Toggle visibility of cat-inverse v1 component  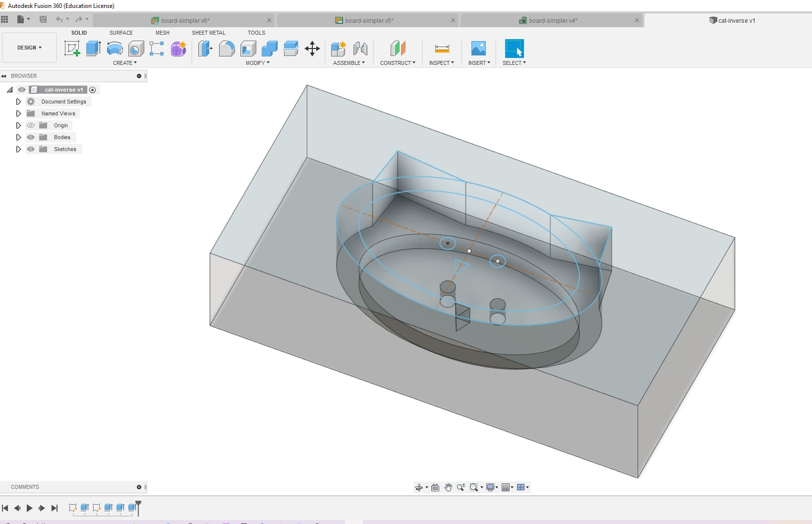pyautogui.click(x=22, y=90)
